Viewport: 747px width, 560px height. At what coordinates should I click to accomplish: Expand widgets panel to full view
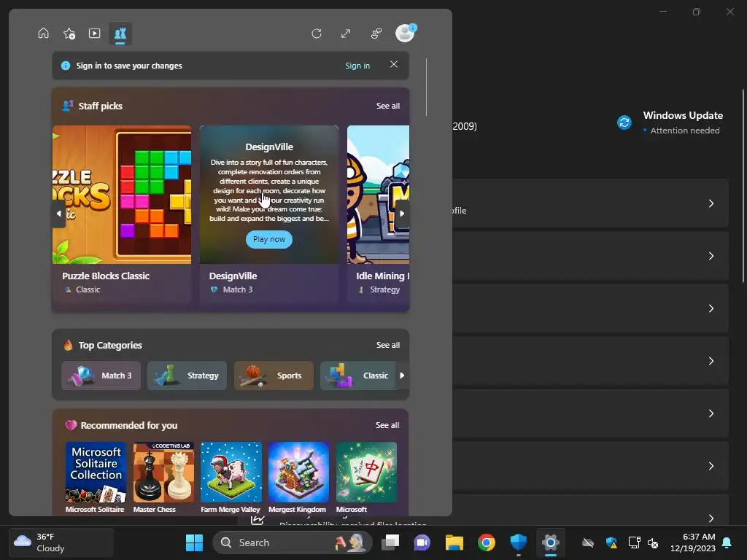[346, 34]
